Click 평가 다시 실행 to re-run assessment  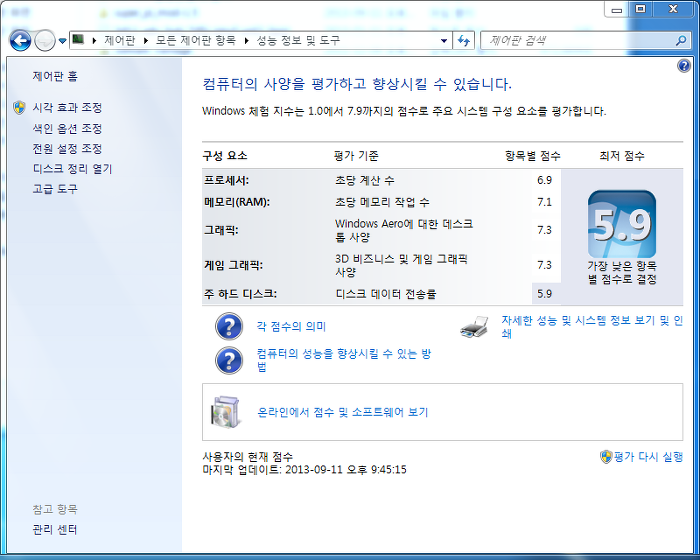point(648,457)
